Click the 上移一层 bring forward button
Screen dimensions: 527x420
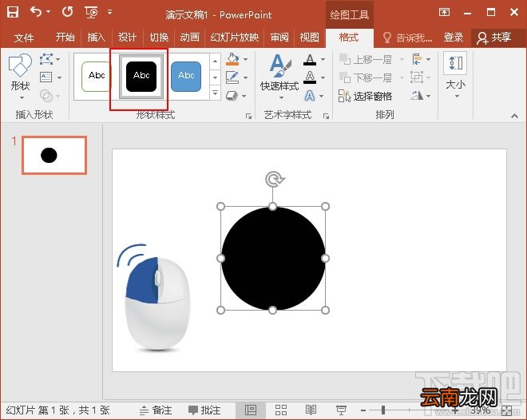click(366, 60)
